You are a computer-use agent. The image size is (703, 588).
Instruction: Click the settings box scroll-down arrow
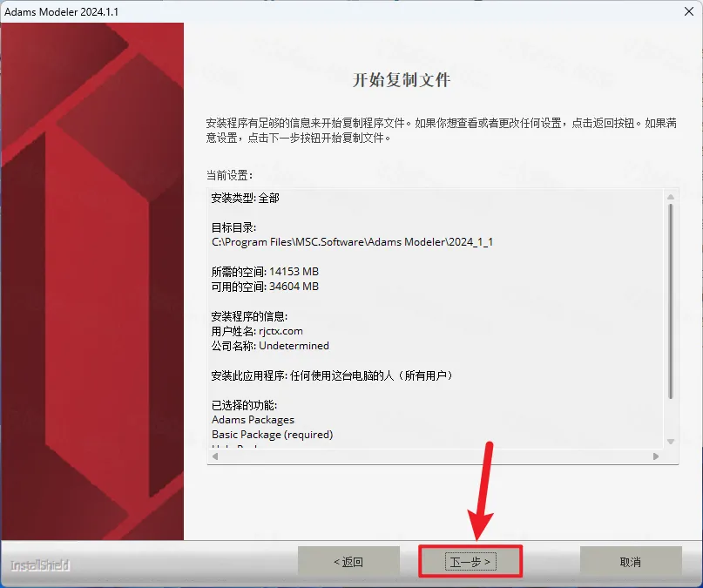[x=670, y=442]
